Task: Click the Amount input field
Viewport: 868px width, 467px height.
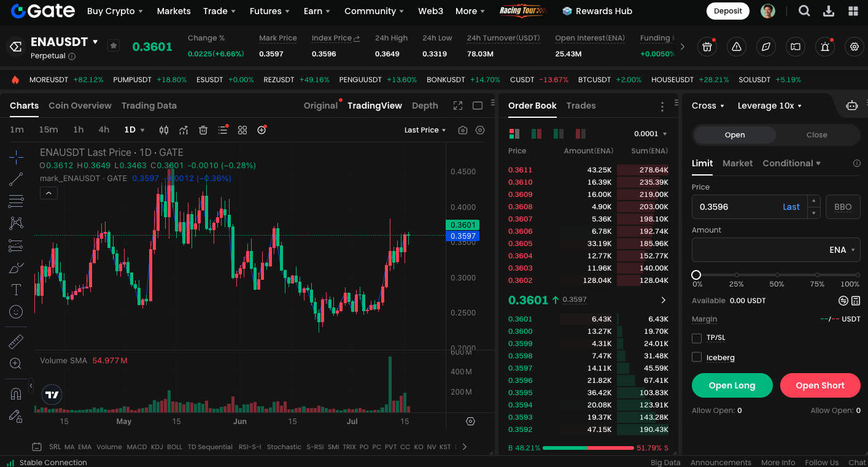Action: click(x=776, y=250)
